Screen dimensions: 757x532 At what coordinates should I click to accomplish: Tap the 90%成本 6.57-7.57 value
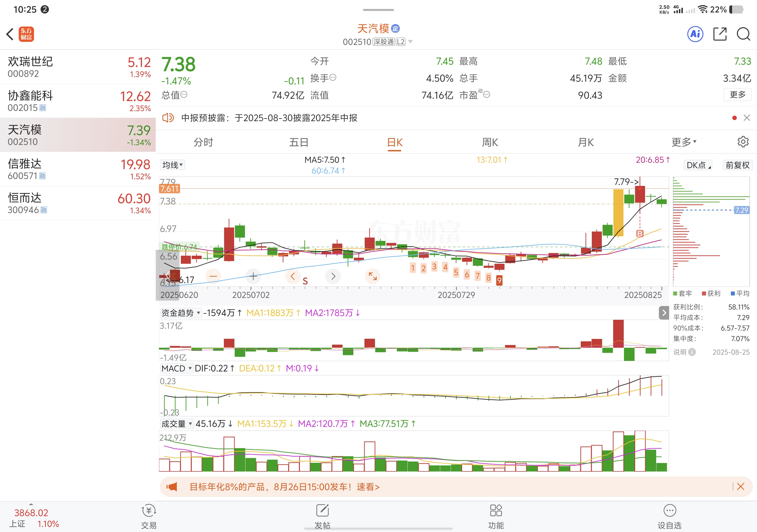735,328
